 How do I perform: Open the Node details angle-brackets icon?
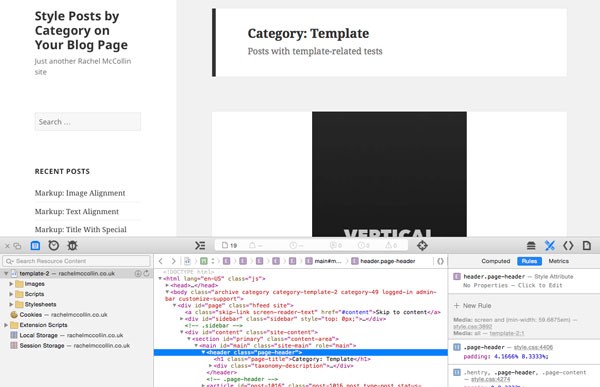pos(568,245)
